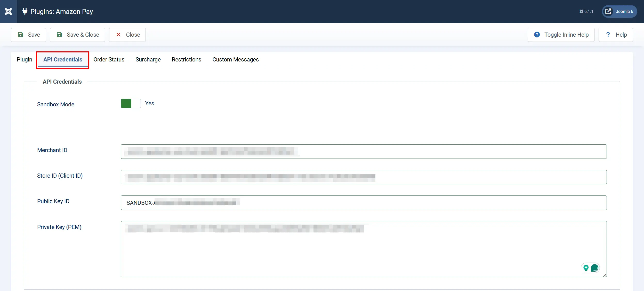Toggle Inline Help button
The width and height of the screenshot is (644, 291).
click(x=561, y=35)
